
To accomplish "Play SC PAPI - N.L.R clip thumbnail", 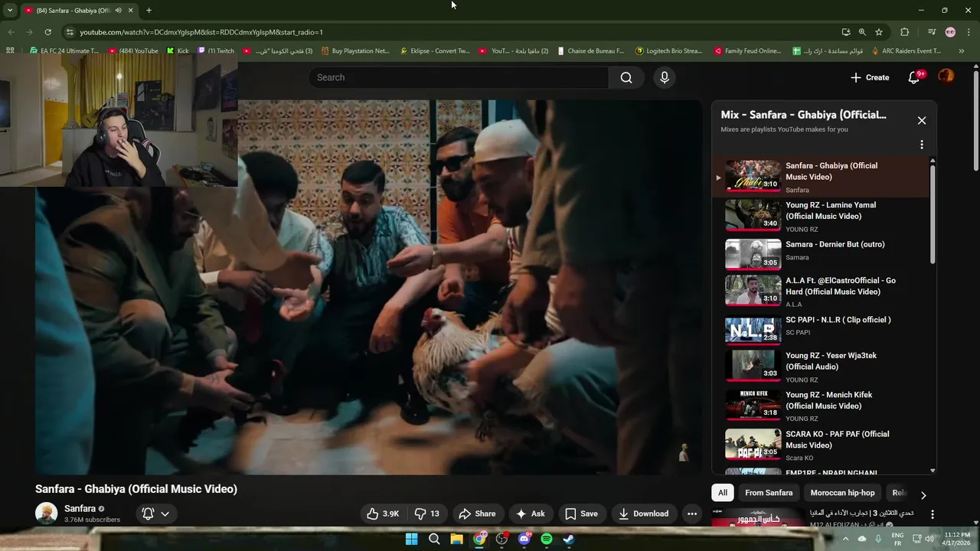I will (x=753, y=330).
